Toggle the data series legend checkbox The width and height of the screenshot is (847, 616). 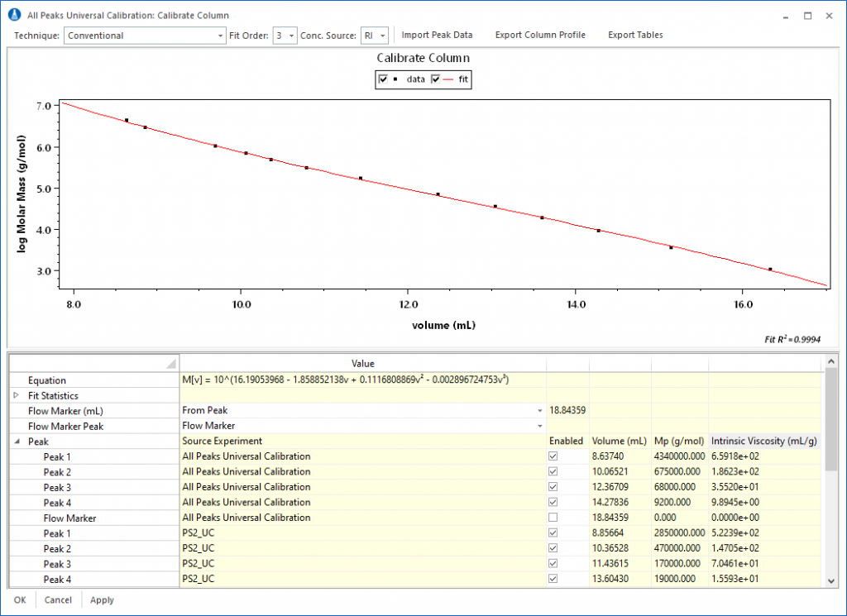click(x=384, y=79)
